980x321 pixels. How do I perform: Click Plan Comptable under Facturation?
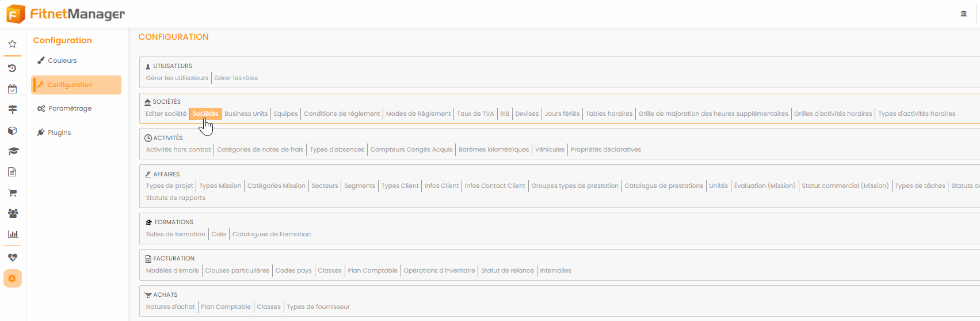(372, 271)
